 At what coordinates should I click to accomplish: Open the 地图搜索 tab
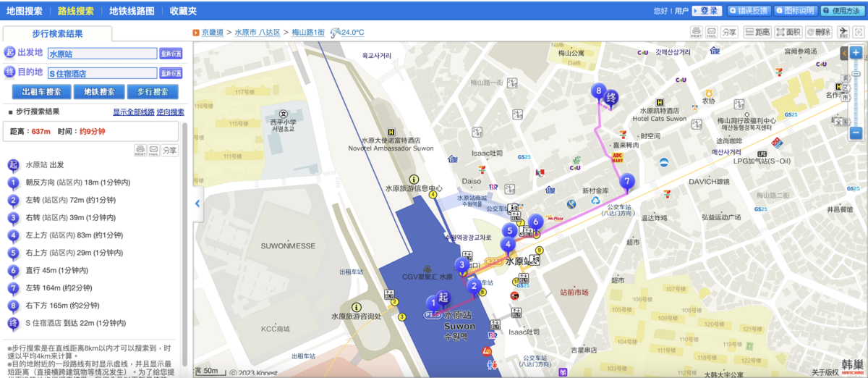tap(25, 11)
